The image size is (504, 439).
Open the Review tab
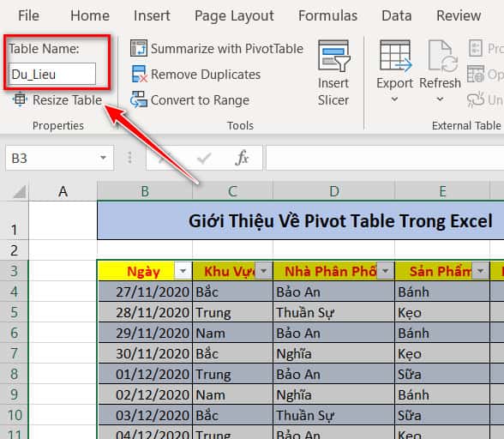click(459, 15)
